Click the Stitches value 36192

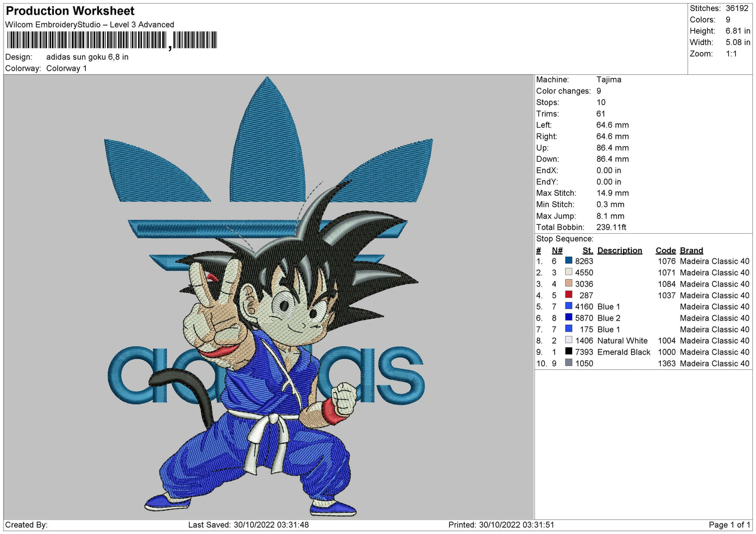click(737, 8)
